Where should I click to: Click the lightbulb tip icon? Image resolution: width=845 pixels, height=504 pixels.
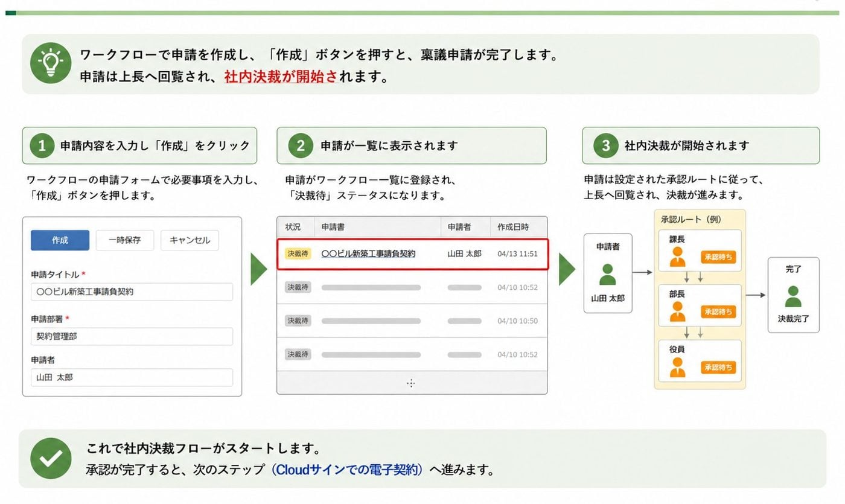click(51, 63)
